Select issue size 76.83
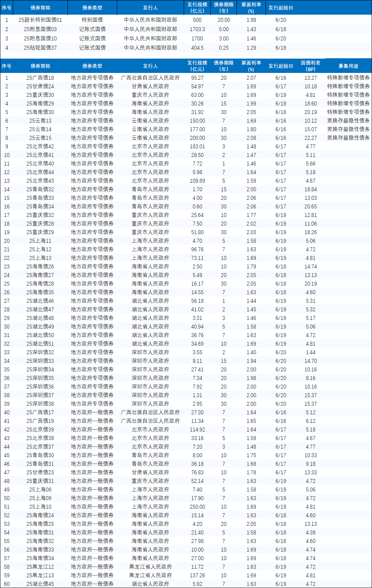This screenshot has width=372, height=588. (x=197, y=473)
